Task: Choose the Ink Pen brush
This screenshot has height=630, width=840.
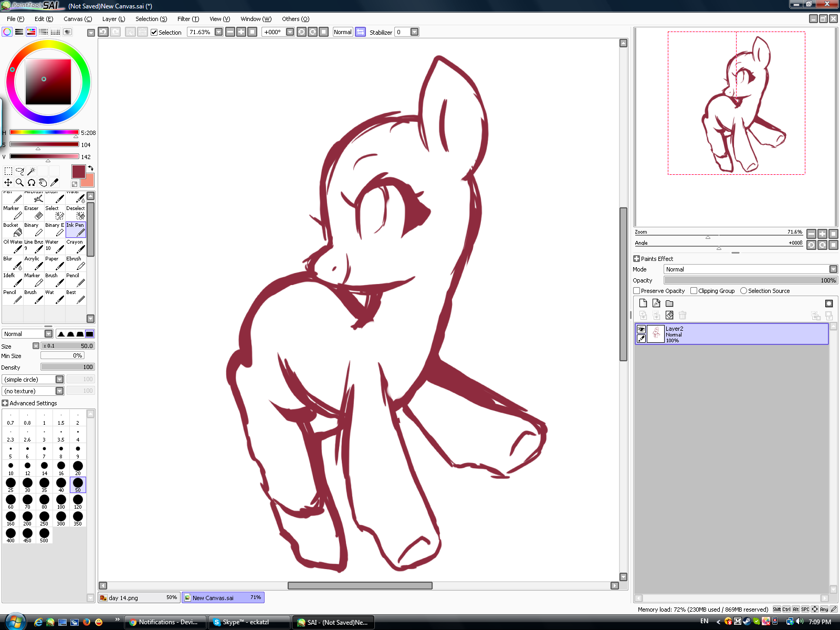Action: pyautogui.click(x=76, y=229)
